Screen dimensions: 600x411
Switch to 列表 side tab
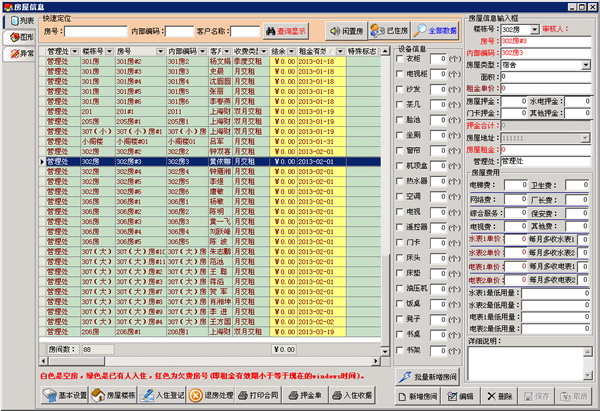click(x=20, y=21)
